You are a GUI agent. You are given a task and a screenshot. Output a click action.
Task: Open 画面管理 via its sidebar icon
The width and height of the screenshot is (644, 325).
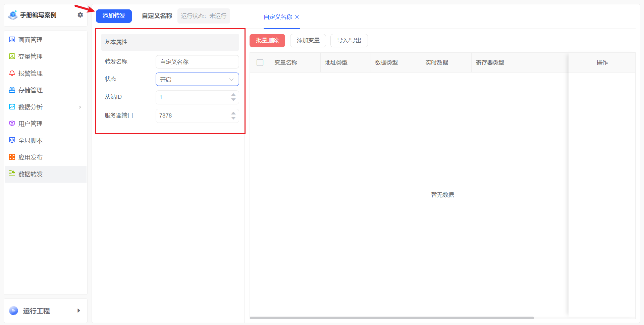[12, 40]
